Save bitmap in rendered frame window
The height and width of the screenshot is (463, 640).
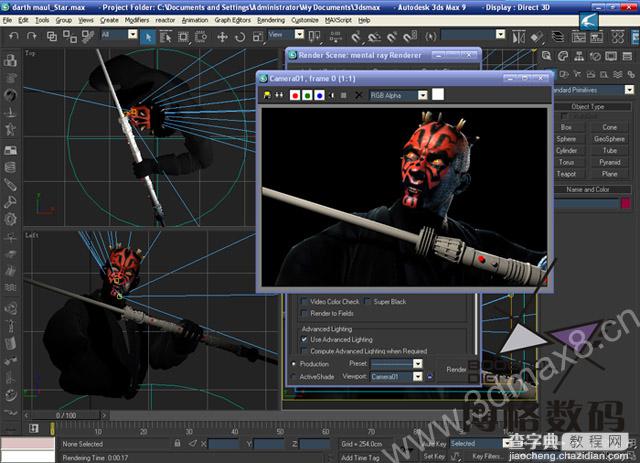pos(267,95)
